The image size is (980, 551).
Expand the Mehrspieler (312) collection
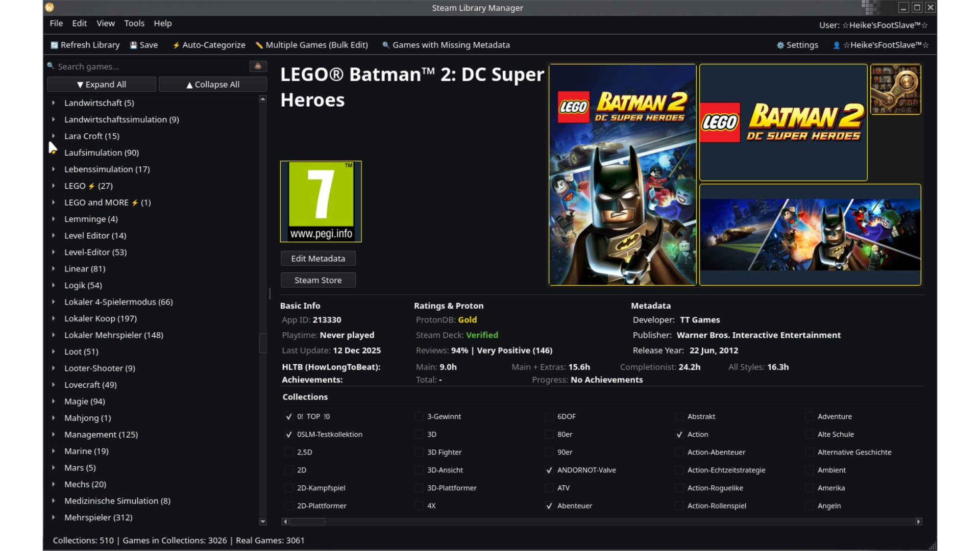coord(53,517)
